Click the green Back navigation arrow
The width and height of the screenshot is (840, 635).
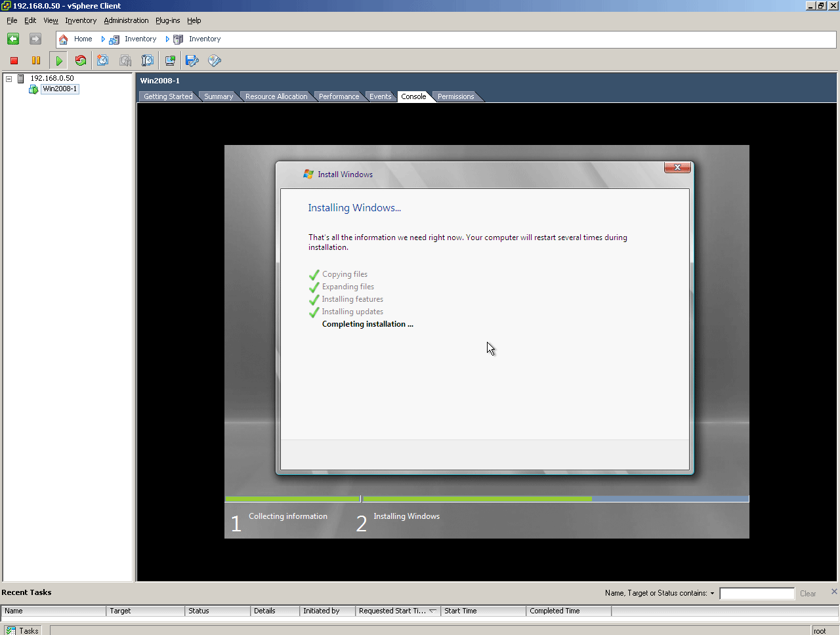(x=13, y=39)
